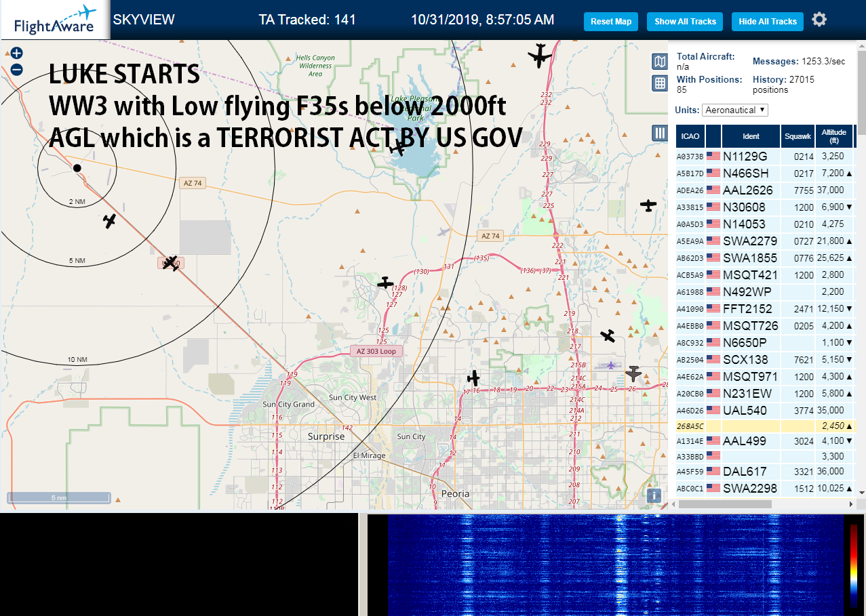Click the SKYVIEW title text
The width and height of the screenshot is (866, 616).
point(144,20)
